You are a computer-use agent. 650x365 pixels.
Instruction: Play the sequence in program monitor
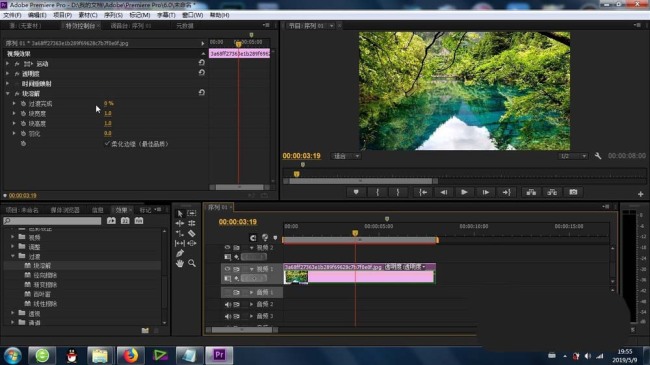pyautogui.click(x=464, y=192)
